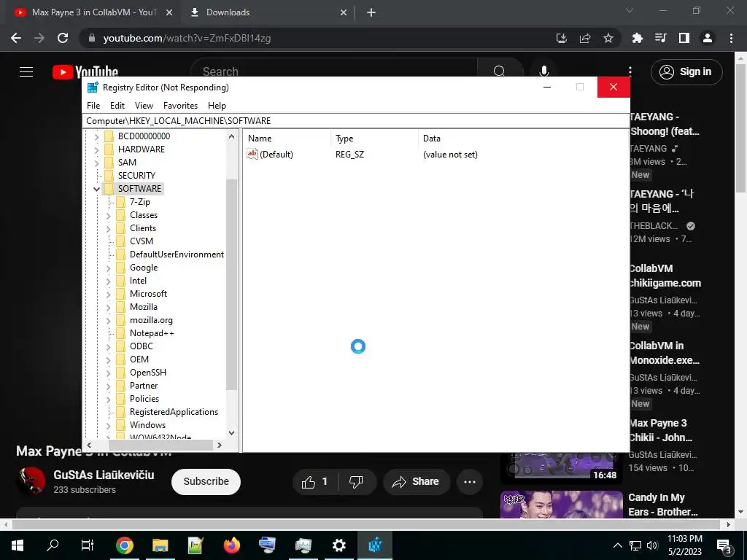Select the SECURITY registry key

coord(136,176)
